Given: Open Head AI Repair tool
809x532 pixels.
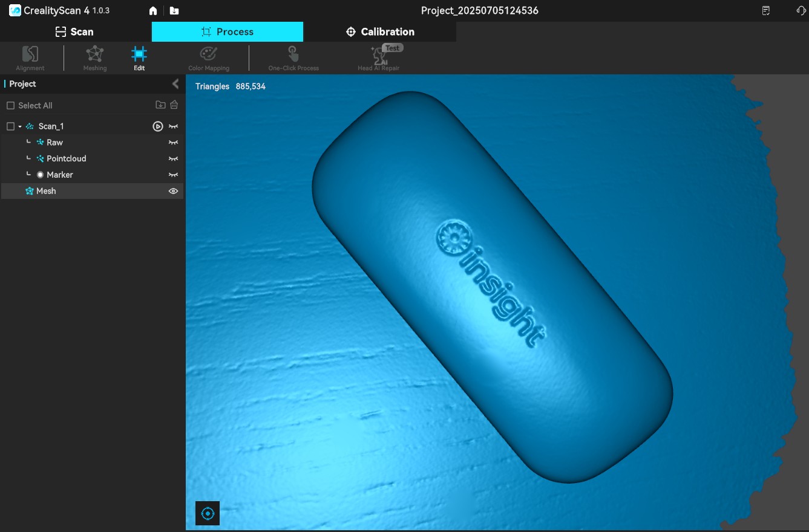Looking at the screenshot, I should 379,56.
